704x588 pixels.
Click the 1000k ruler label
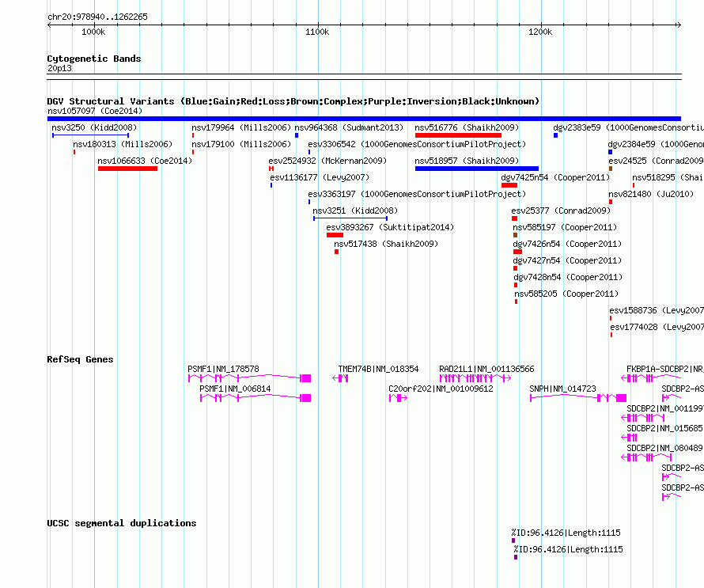pyautogui.click(x=93, y=32)
